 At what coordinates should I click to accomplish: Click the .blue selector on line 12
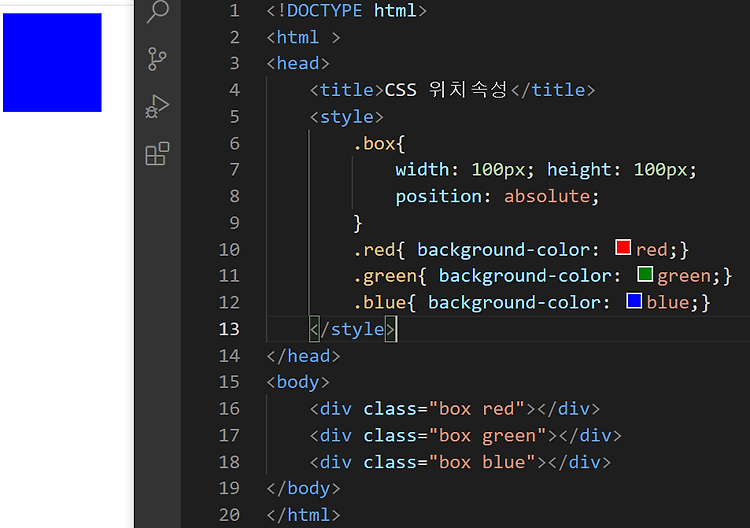point(379,303)
